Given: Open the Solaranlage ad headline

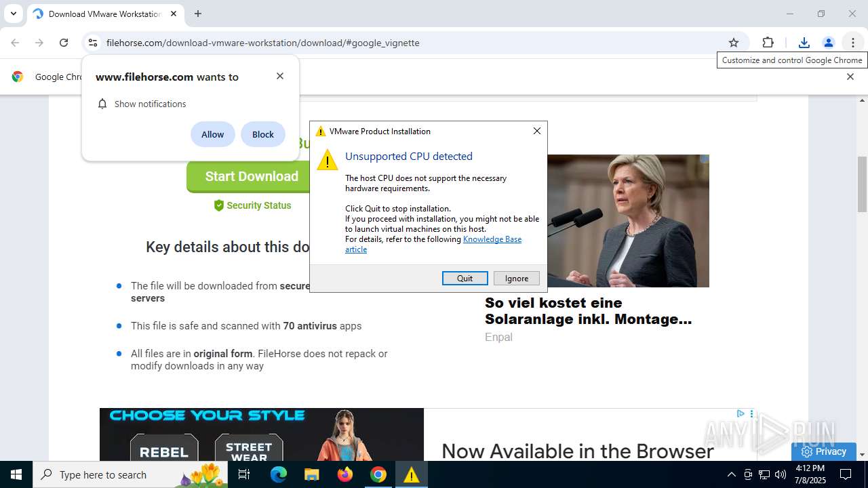Looking at the screenshot, I should (588, 311).
